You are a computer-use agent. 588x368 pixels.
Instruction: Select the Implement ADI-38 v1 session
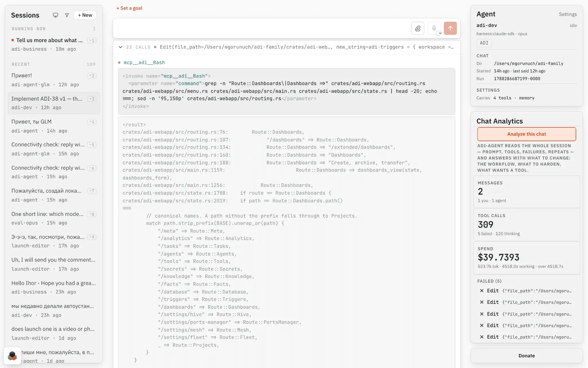54,103
